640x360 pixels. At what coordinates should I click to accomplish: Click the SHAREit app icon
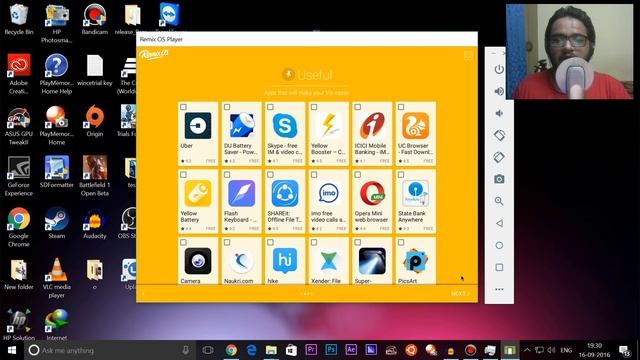point(285,193)
